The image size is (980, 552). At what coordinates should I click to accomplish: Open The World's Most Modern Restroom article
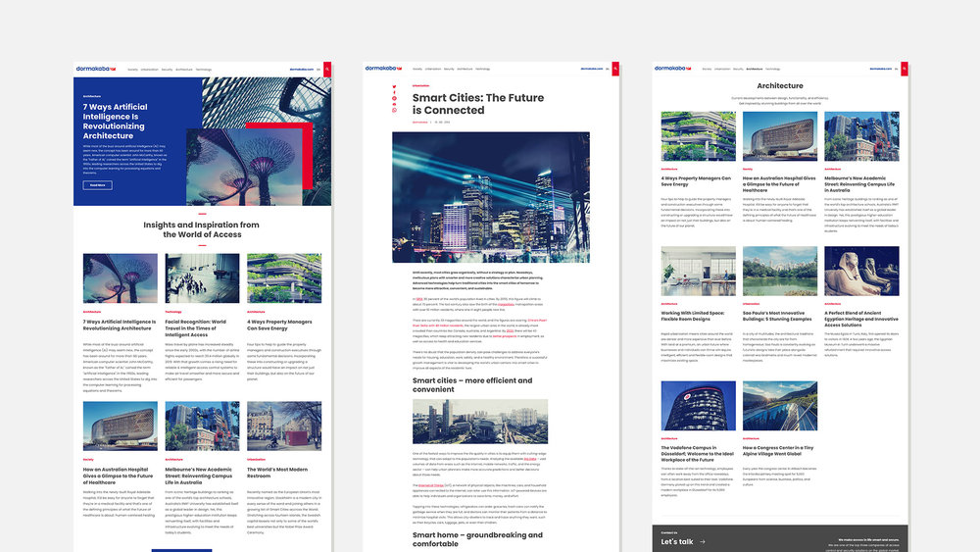pyautogui.click(x=277, y=473)
